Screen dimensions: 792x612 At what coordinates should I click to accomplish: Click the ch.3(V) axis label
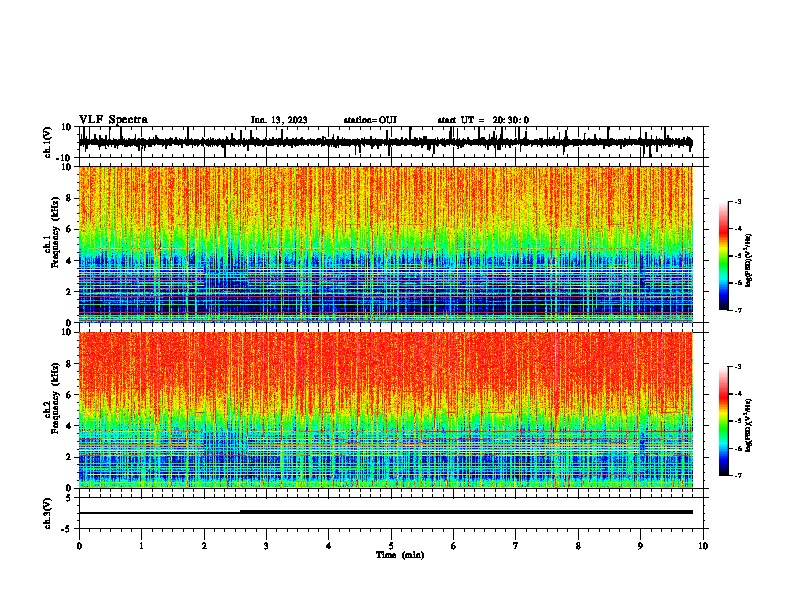pos(48,513)
